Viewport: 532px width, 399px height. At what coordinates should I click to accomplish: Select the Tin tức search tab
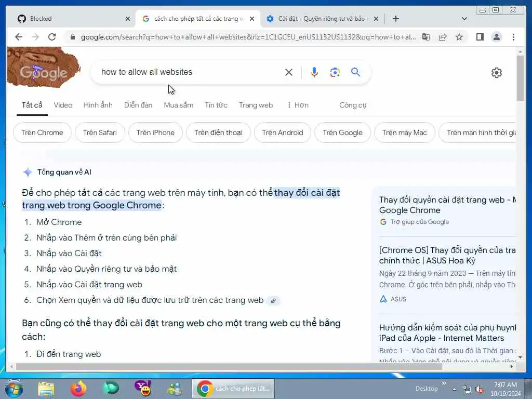coord(216,105)
